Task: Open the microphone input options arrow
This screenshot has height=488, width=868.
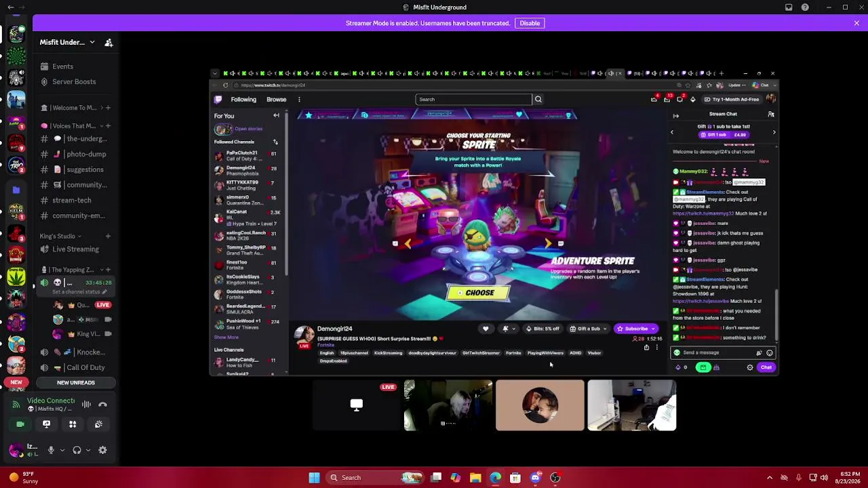Action: [x=62, y=450]
